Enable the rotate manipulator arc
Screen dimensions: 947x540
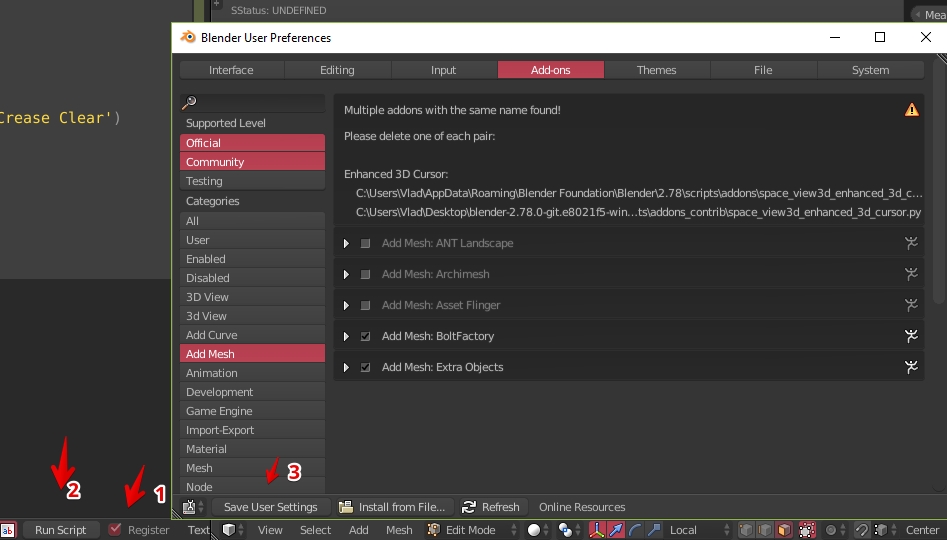click(x=635, y=530)
